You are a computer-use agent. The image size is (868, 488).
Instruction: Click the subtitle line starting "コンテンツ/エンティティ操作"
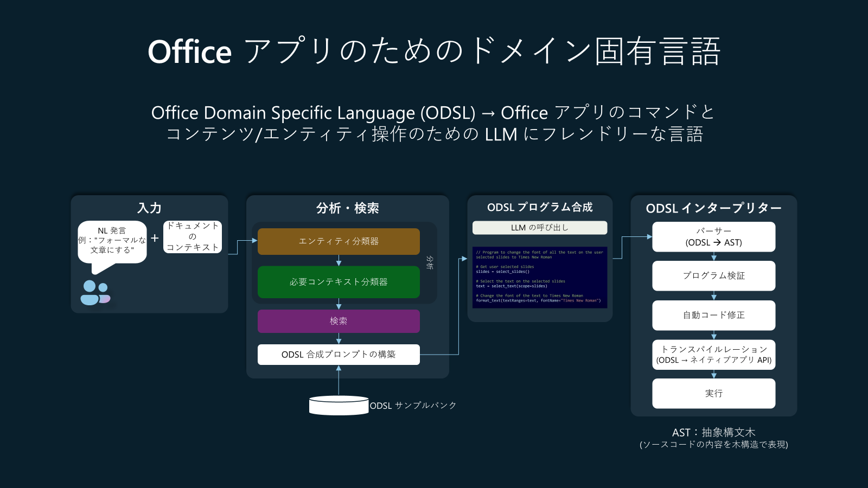[x=435, y=134]
